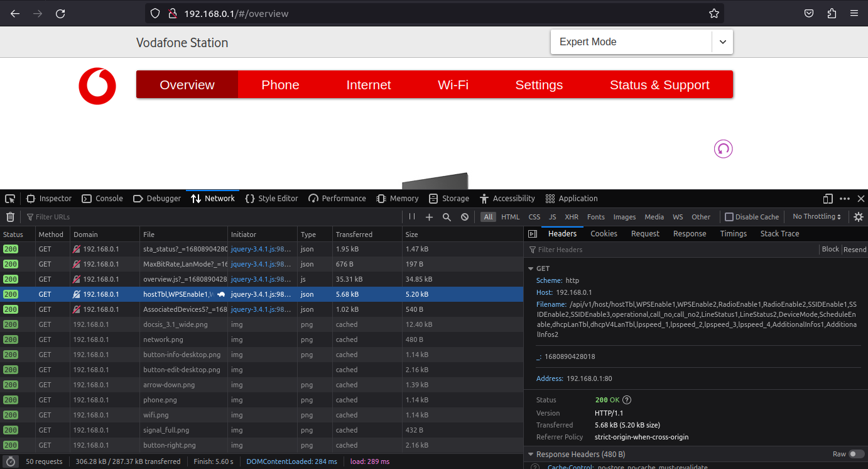The width and height of the screenshot is (868, 469).
Task: Toggle the XHR filter button
Action: pyautogui.click(x=572, y=217)
